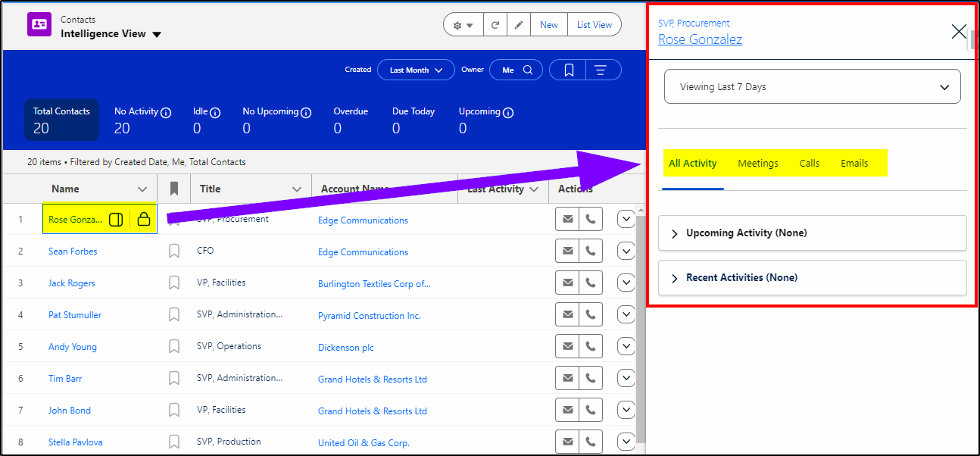This screenshot has width=980, height=456.
Task: Click the refresh icon in the toolbar
Action: [495, 25]
